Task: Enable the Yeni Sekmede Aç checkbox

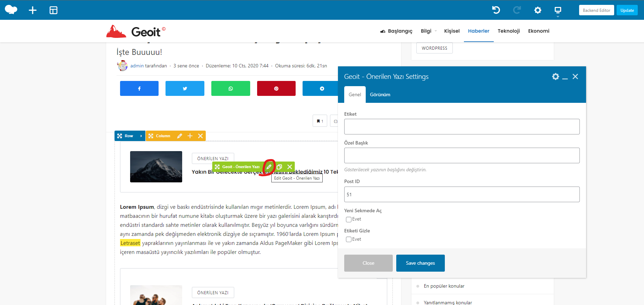Action: pos(349,219)
